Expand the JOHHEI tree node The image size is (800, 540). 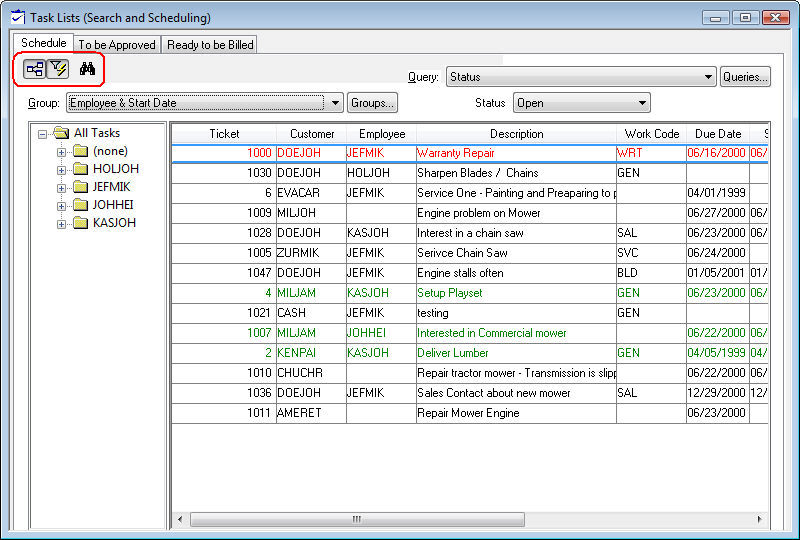pyautogui.click(x=62, y=205)
